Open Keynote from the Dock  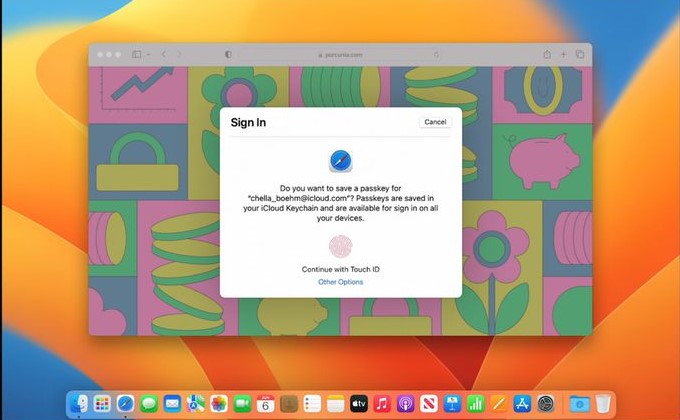click(452, 404)
